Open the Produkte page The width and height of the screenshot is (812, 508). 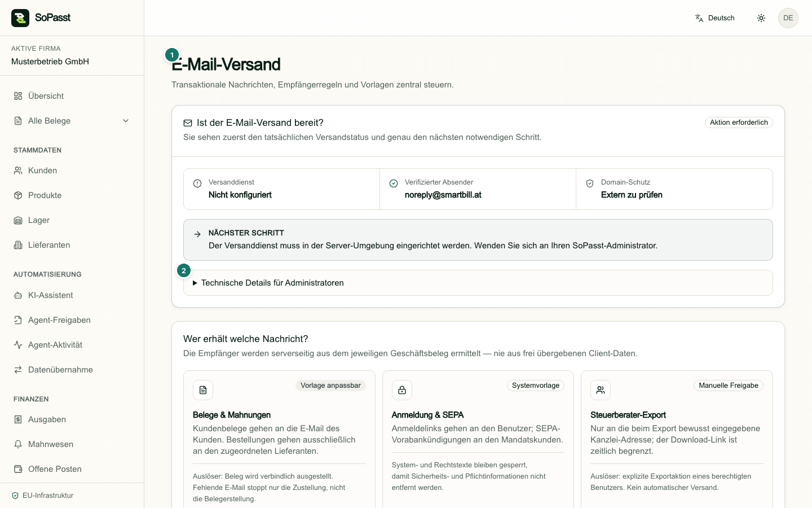[x=72, y=195]
